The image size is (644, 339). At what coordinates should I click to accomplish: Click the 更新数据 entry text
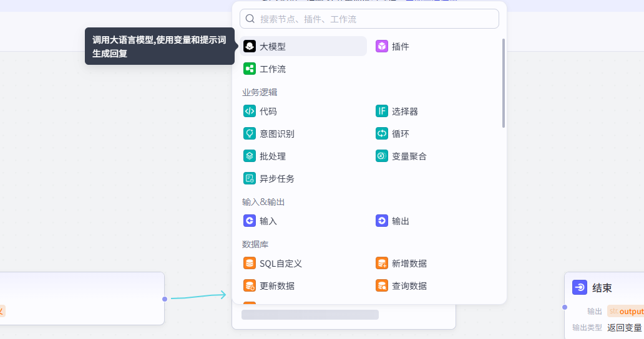coord(277,286)
